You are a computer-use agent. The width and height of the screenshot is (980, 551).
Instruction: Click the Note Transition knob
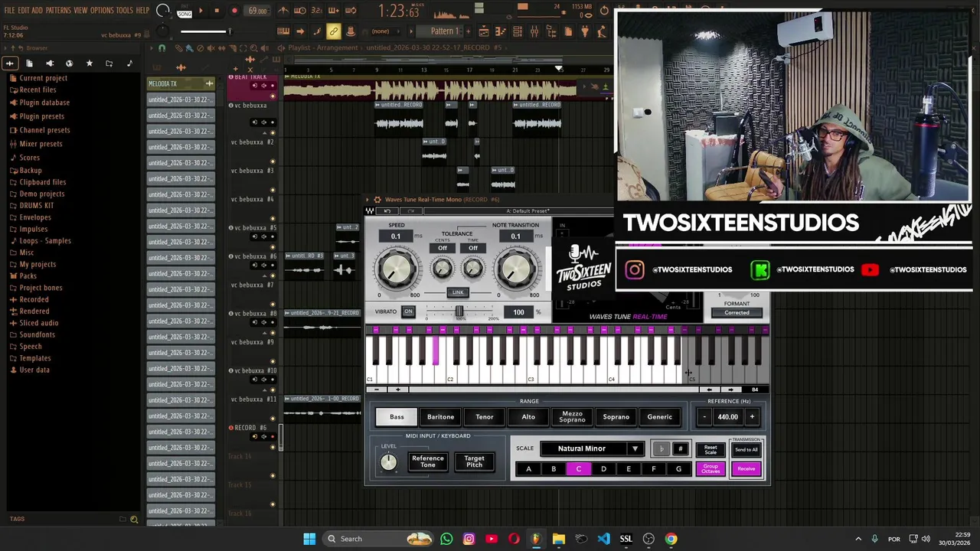click(x=516, y=269)
